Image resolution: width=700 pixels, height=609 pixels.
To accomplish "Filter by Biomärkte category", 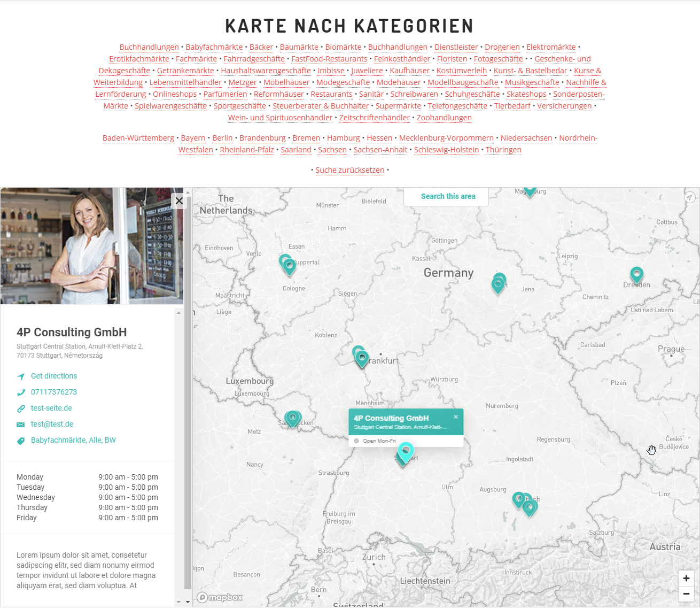I will pos(343,47).
